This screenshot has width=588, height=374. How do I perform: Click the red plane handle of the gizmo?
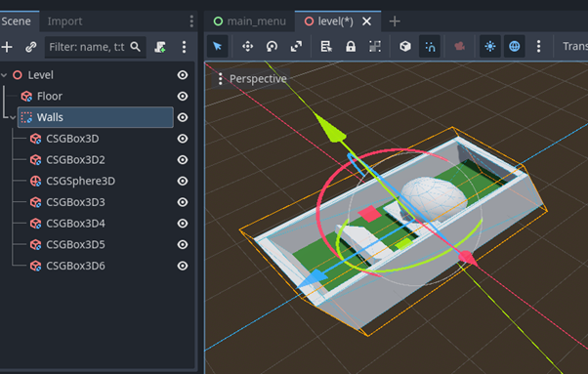[370, 214]
